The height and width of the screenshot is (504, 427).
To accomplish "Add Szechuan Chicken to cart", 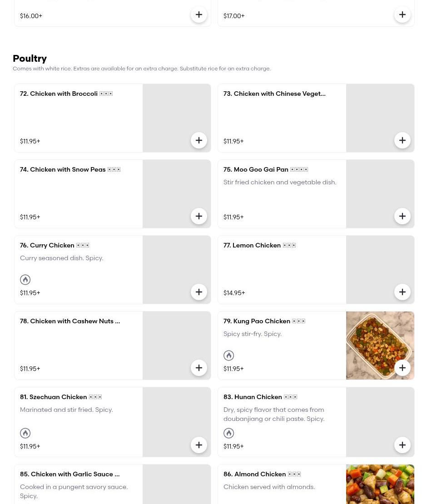I will click(x=199, y=445).
